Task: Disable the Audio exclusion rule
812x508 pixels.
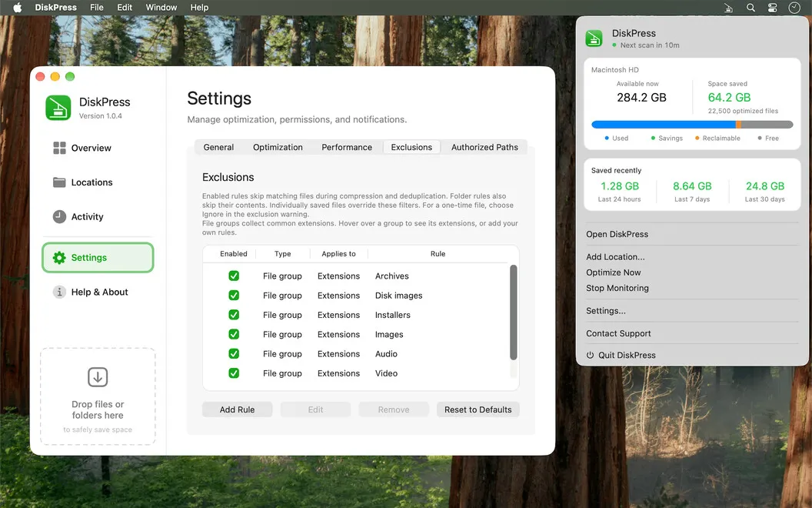Action: (234, 353)
